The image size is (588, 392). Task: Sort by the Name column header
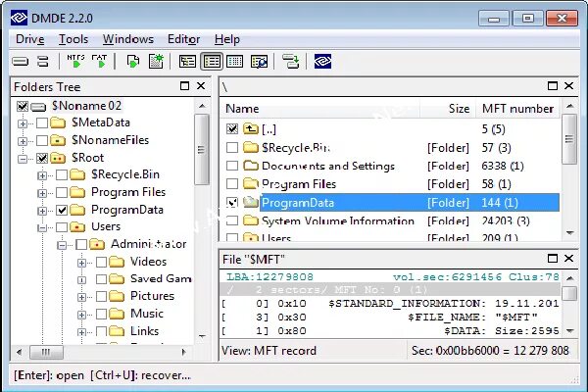coord(319,109)
